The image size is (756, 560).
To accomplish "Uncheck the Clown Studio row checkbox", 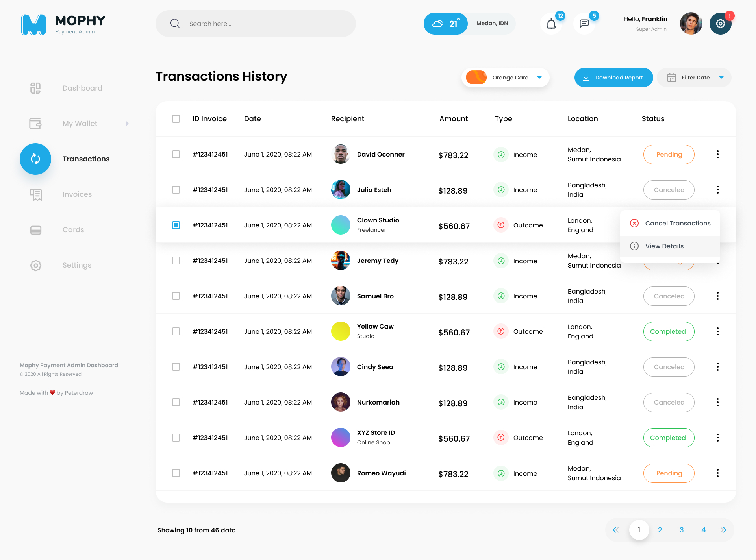I will (176, 225).
